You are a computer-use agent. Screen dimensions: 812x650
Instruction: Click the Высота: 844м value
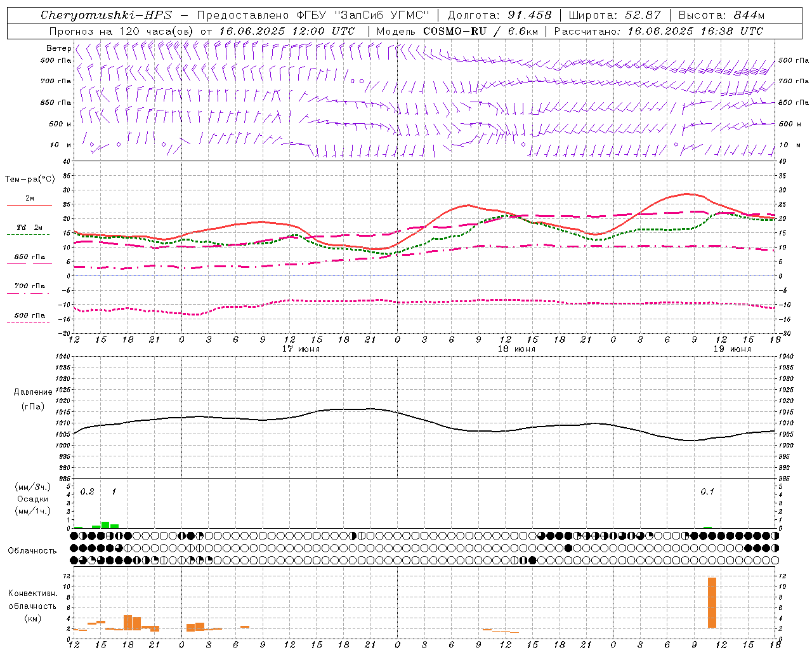(721, 15)
